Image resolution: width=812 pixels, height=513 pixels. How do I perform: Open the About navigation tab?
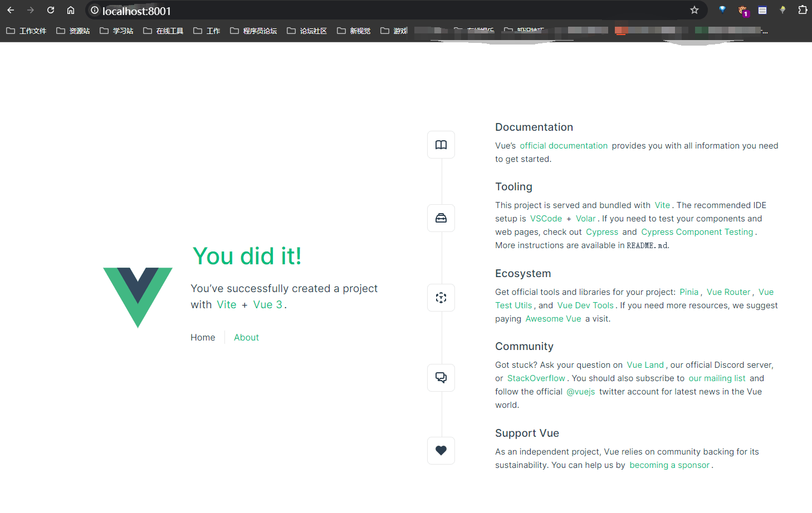[x=246, y=337]
